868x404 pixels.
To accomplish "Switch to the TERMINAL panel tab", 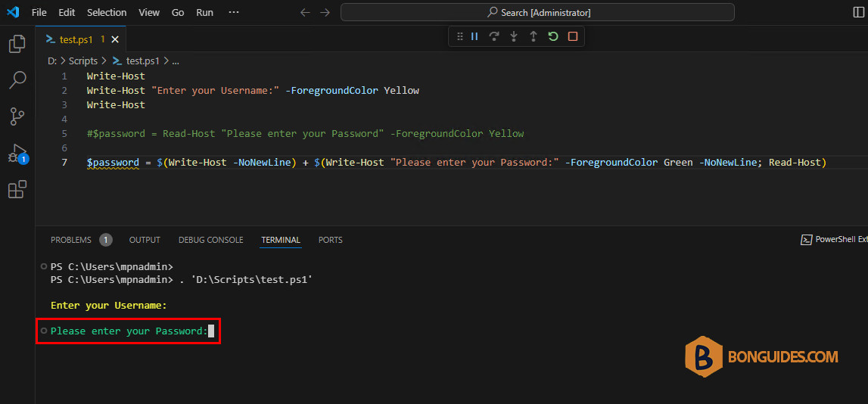I will click(x=281, y=240).
